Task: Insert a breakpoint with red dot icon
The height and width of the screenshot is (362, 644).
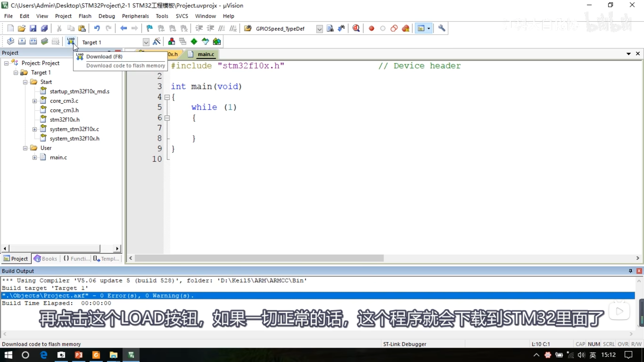Action: click(x=371, y=28)
